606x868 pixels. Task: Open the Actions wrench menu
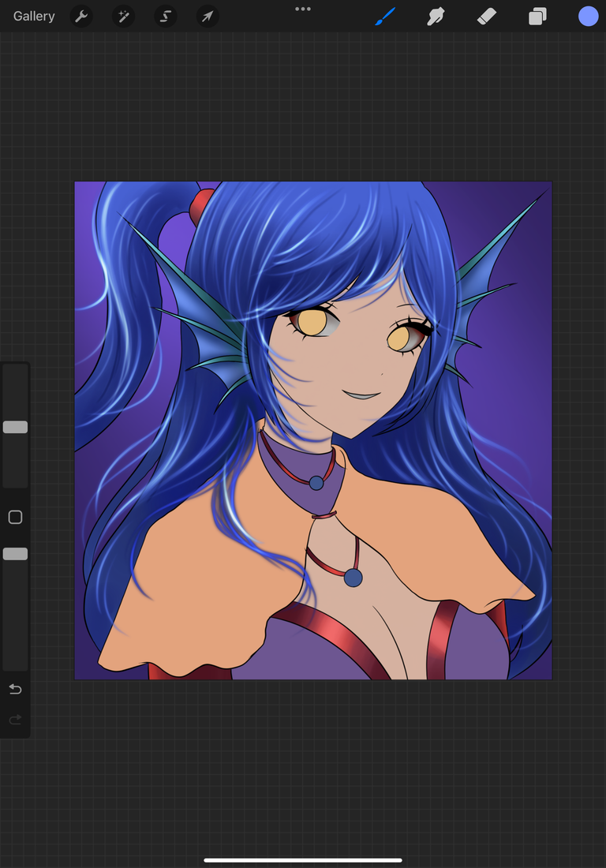81,16
